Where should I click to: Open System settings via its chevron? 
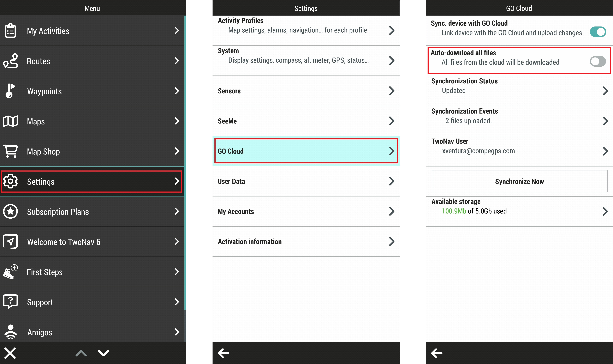point(392,61)
